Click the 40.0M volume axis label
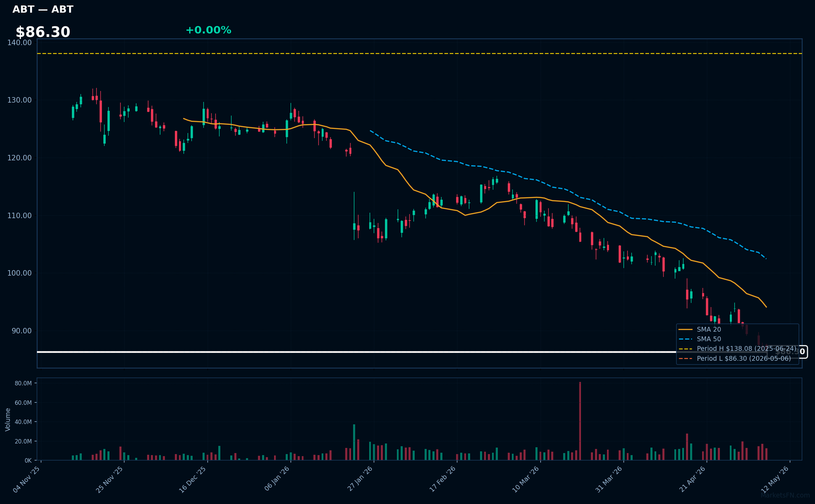Screen dimensions: 815x504 pyautogui.click(x=23, y=422)
